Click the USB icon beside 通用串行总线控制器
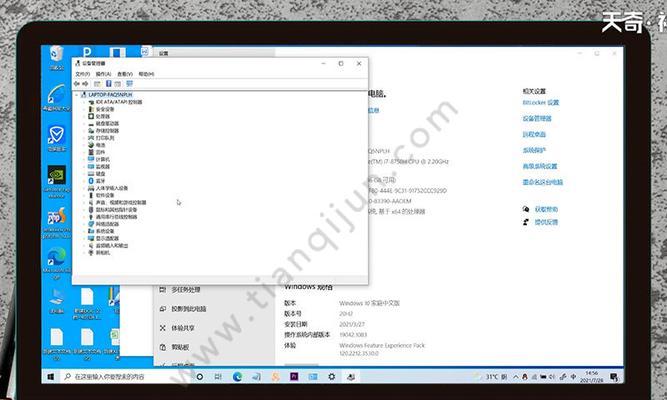 tap(91, 217)
